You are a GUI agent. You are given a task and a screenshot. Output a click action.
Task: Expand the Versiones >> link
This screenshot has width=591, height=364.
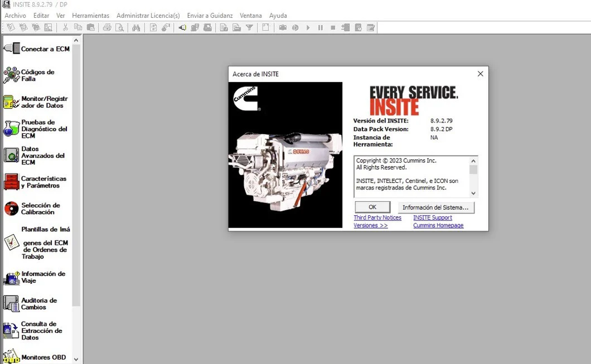point(371,226)
